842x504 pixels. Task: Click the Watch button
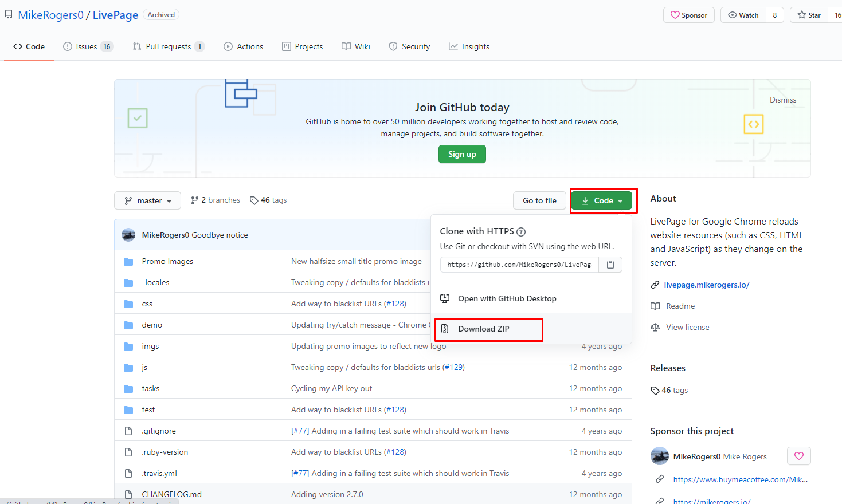coord(743,15)
